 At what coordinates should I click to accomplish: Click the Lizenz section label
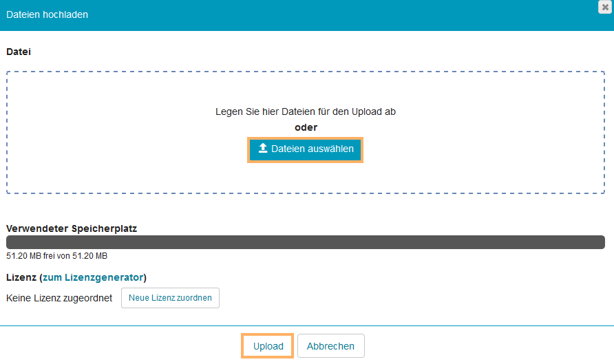(21, 277)
